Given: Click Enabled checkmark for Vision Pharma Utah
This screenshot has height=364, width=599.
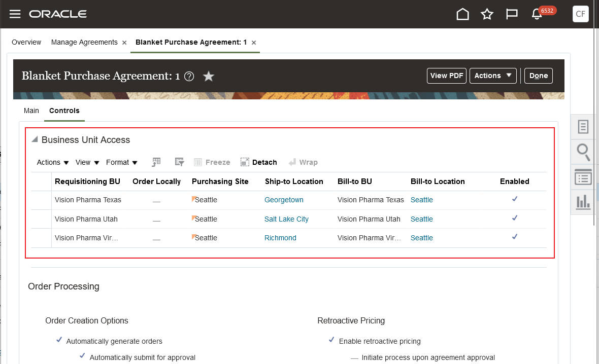Looking at the screenshot, I should tap(515, 218).
